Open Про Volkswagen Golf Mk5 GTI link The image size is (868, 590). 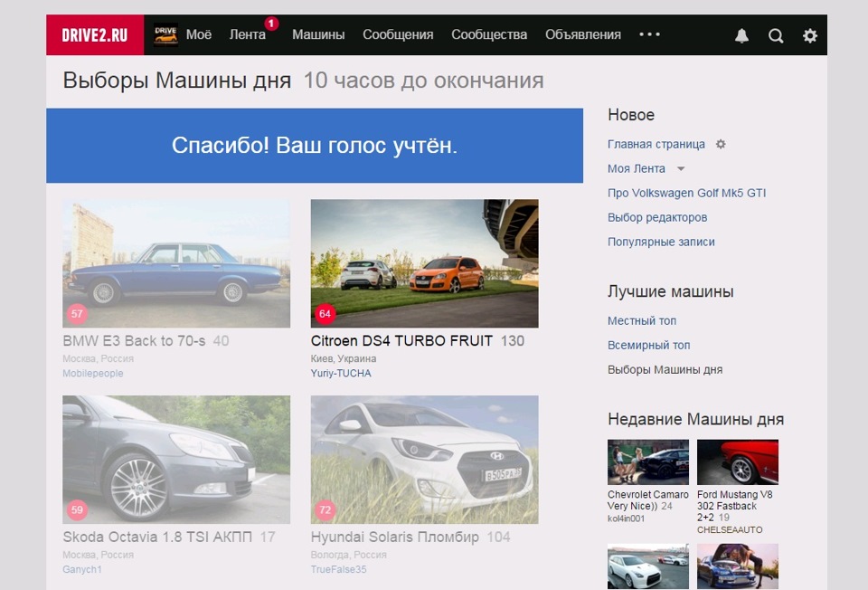pos(687,193)
